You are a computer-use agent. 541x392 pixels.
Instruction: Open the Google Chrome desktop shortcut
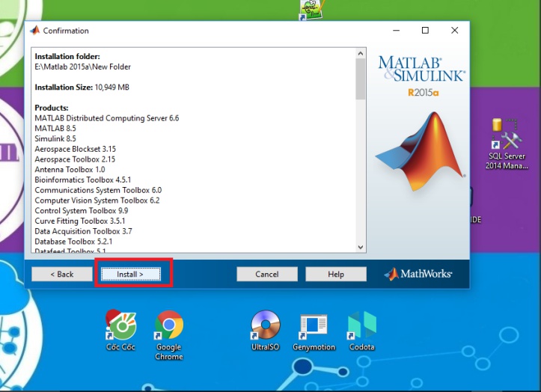coord(169,335)
